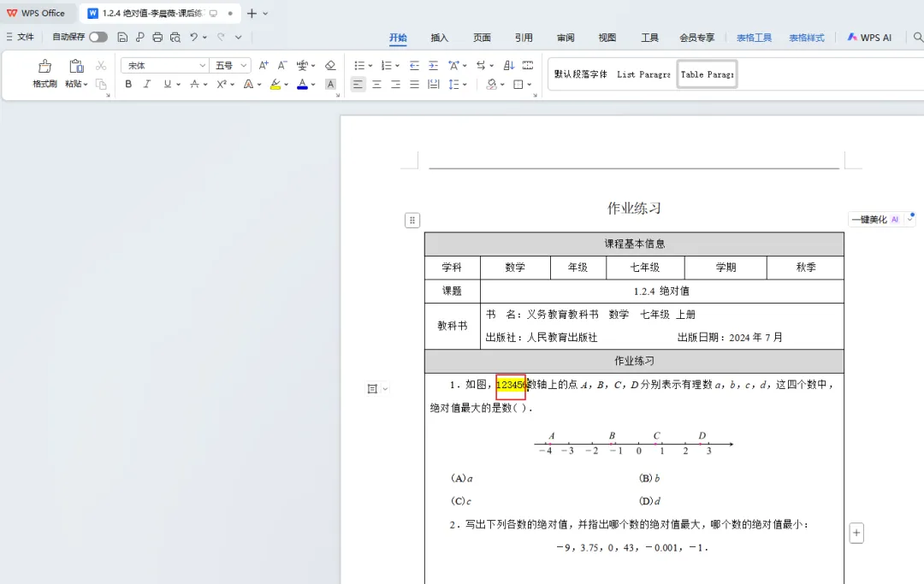Click the Save icon in quick toolbar

[122, 37]
